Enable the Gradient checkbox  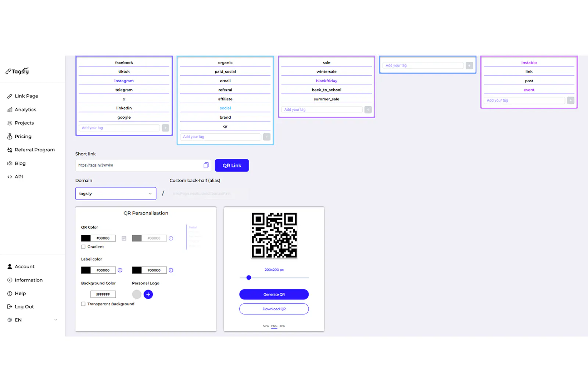(83, 247)
